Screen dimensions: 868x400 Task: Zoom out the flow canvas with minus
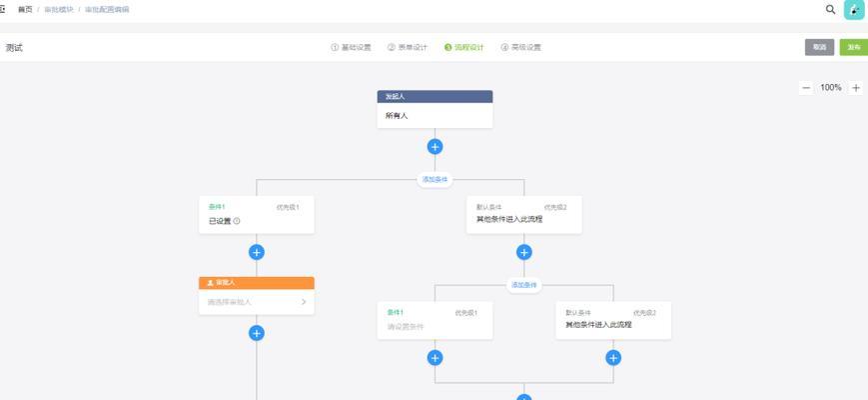806,88
